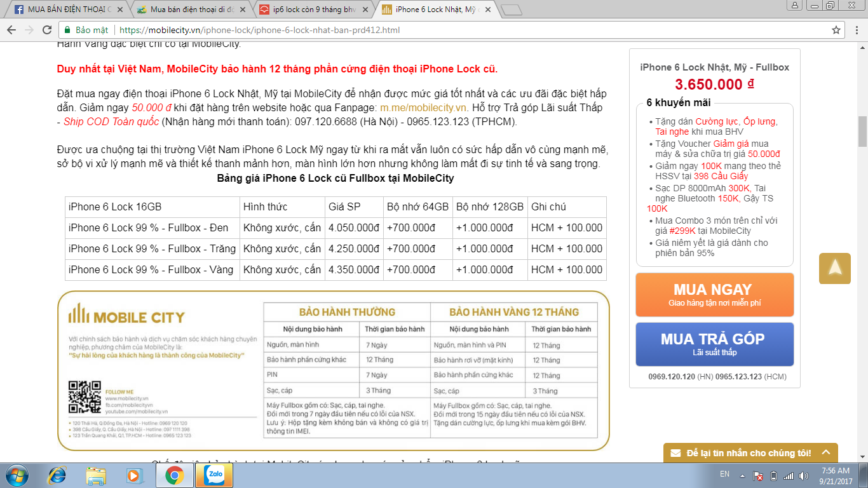This screenshot has width=868, height=488.
Task: Show hidden system tray icons
Action: tap(743, 475)
